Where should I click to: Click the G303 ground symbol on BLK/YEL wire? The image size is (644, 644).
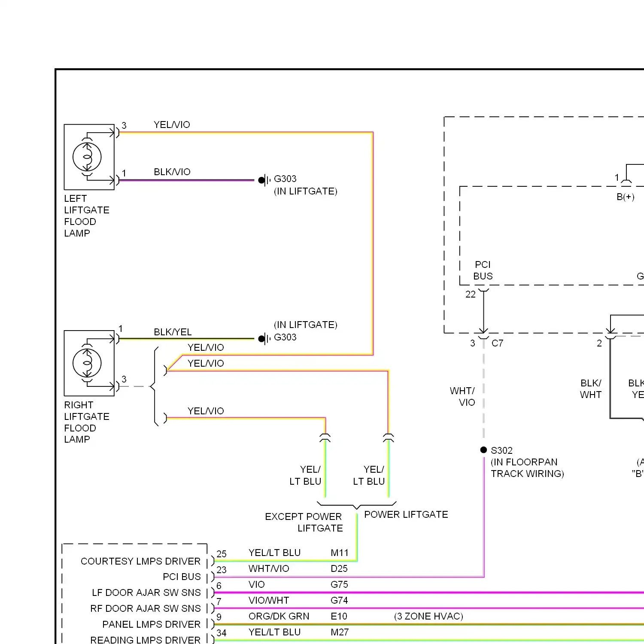point(264,339)
